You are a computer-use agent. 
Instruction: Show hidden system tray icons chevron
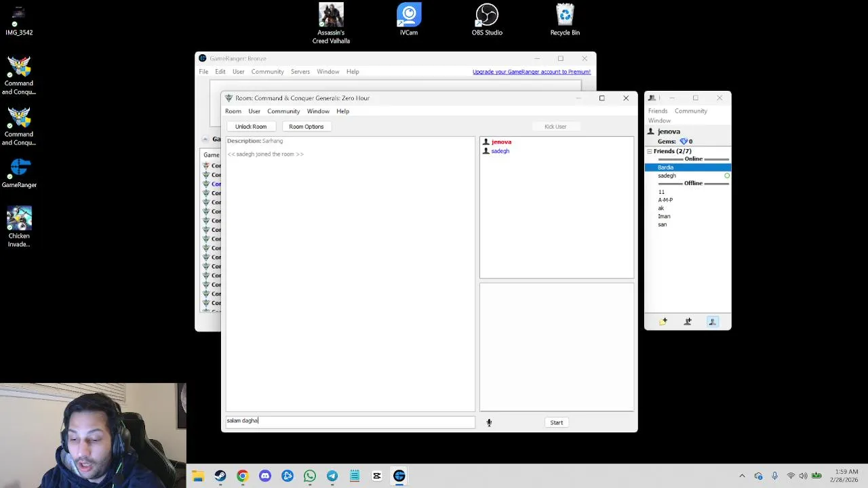click(742, 476)
